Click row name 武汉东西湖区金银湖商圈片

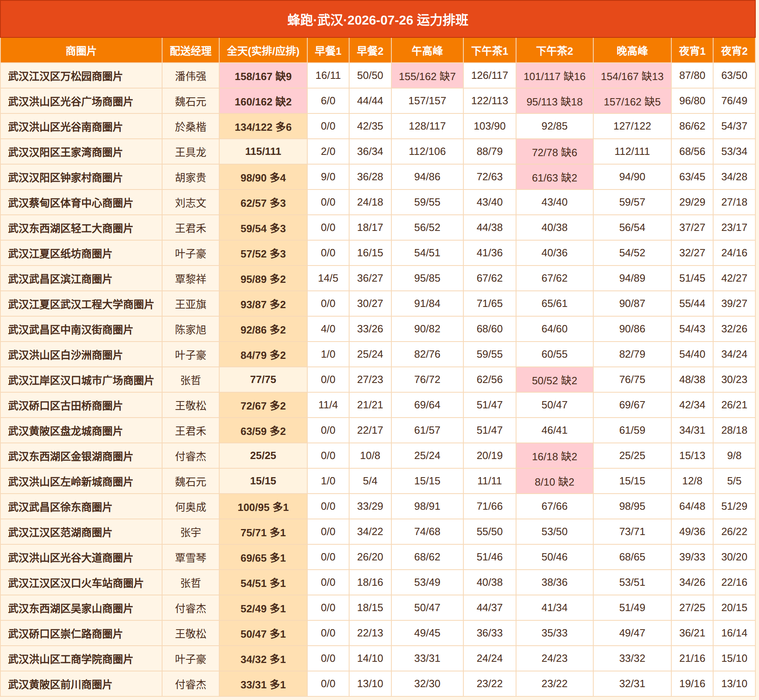pyautogui.click(x=70, y=456)
